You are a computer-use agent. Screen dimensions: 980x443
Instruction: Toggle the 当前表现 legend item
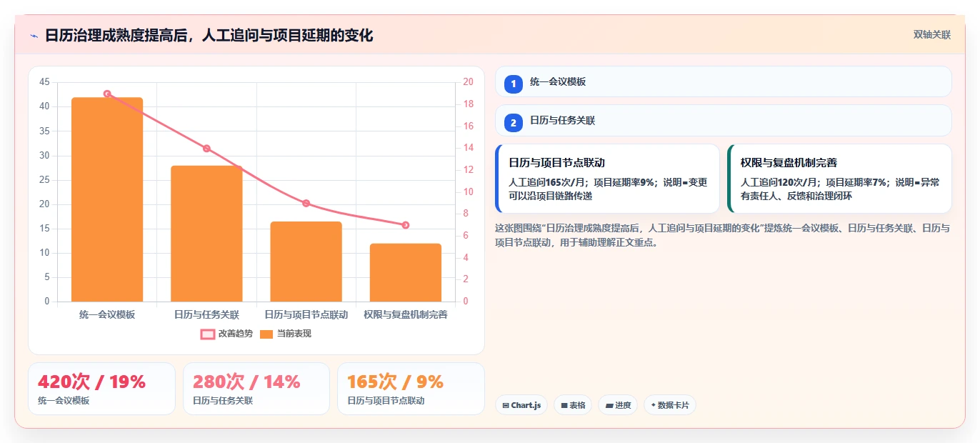tap(286, 334)
